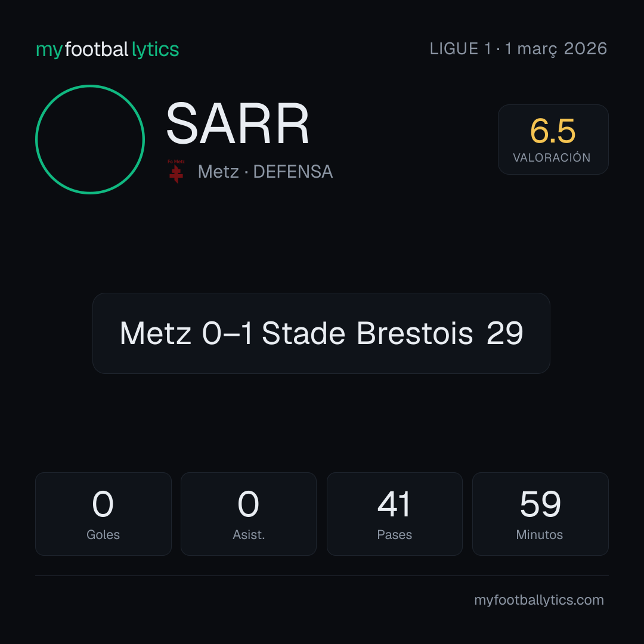This screenshot has width=644, height=644.
Task: Open the Metz 0–1 Stade Brestois 29 match card
Action: pyautogui.click(x=321, y=333)
